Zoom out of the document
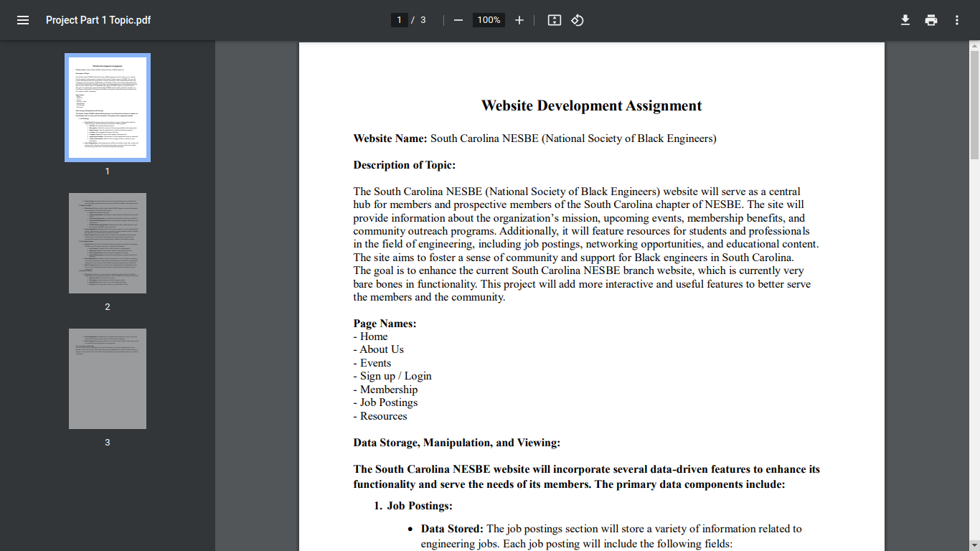Viewport: 980px width, 551px height. pyautogui.click(x=458, y=20)
